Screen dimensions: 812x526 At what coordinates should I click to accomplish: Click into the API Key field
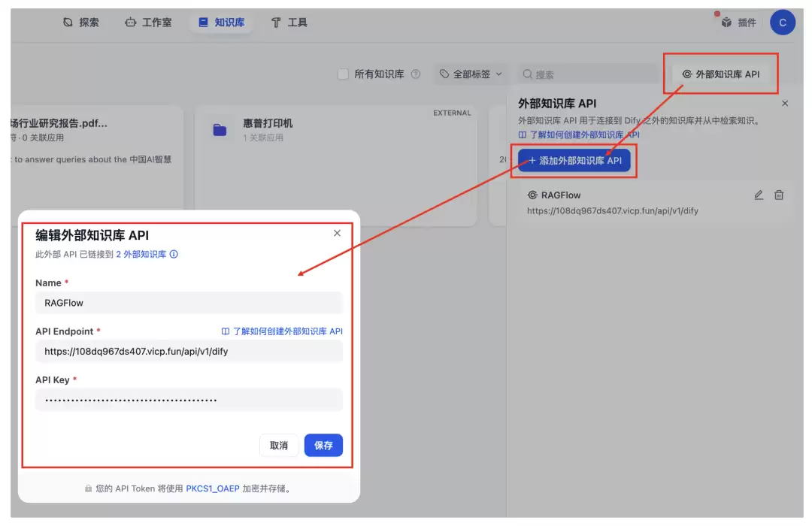pyautogui.click(x=189, y=400)
